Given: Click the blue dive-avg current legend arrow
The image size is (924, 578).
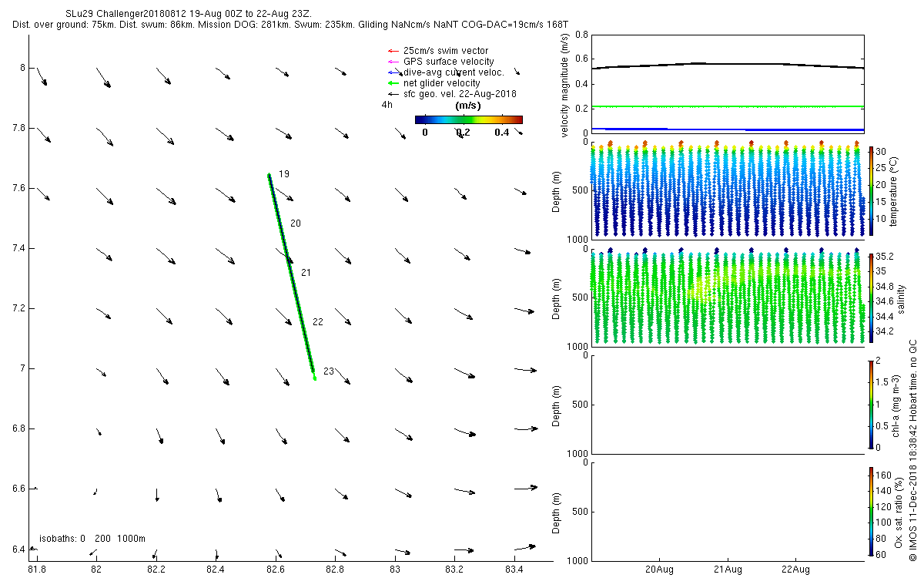Looking at the screenshot, I should click(392, 72).
